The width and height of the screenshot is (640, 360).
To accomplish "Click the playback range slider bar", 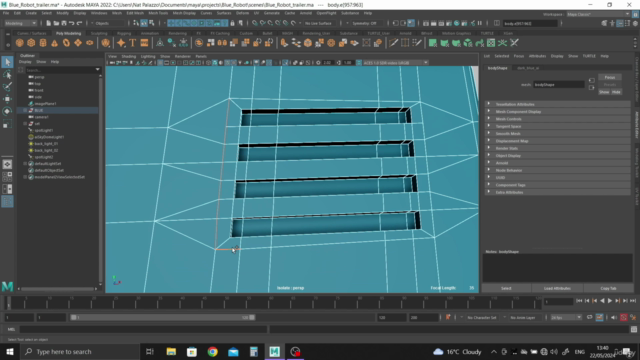I will coord(162,317).
